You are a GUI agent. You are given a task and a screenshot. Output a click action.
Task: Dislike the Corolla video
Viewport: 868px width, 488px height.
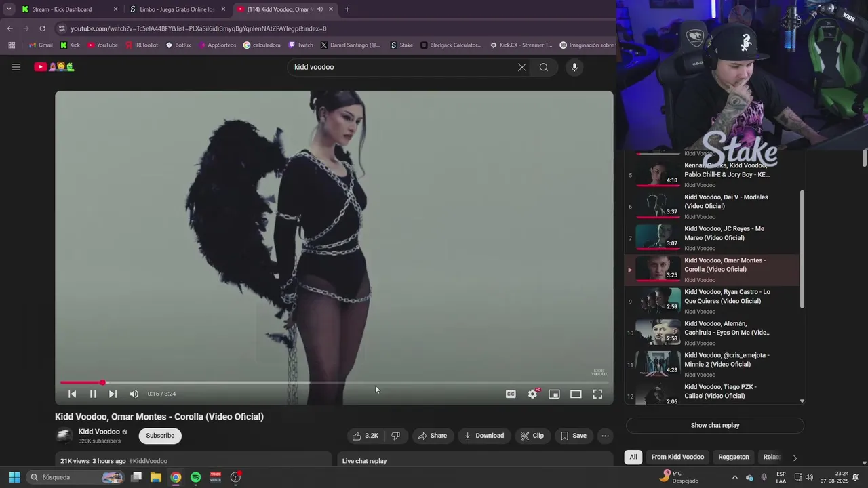[x=396, y=436]
